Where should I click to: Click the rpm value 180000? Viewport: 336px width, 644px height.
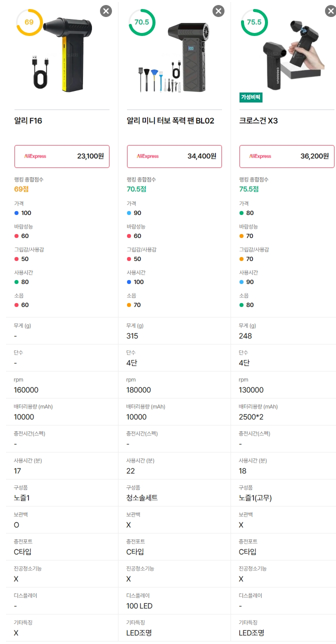pyautogui.click(x=138, y=390)
